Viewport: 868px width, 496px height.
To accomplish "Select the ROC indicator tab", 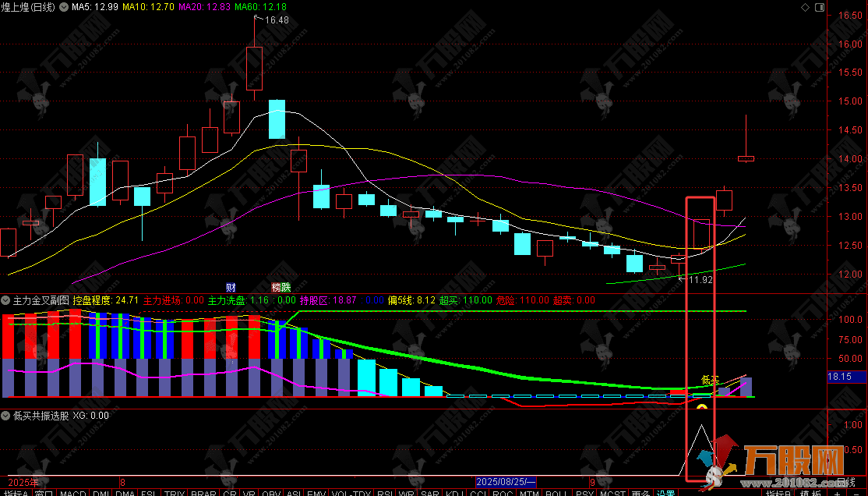I will click(x=503, y=493).
